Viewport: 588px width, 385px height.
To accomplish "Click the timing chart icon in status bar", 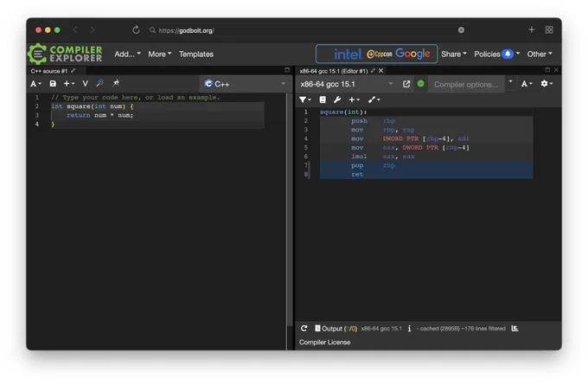I will tap(514, 329).
